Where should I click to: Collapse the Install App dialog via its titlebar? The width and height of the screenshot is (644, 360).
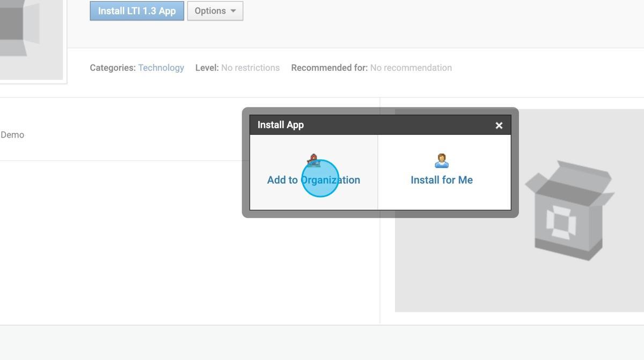pos(376,125)
